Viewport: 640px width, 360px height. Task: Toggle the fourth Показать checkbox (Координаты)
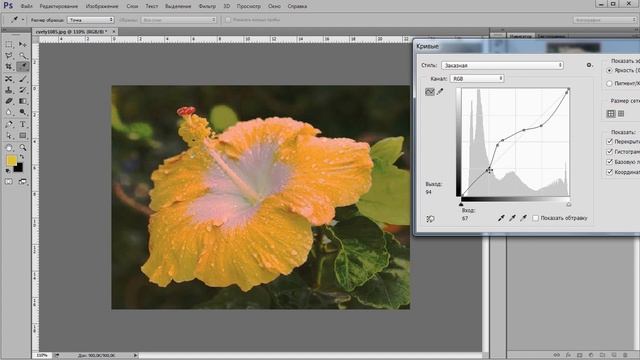pyautogui.click(x=610, y=172)
